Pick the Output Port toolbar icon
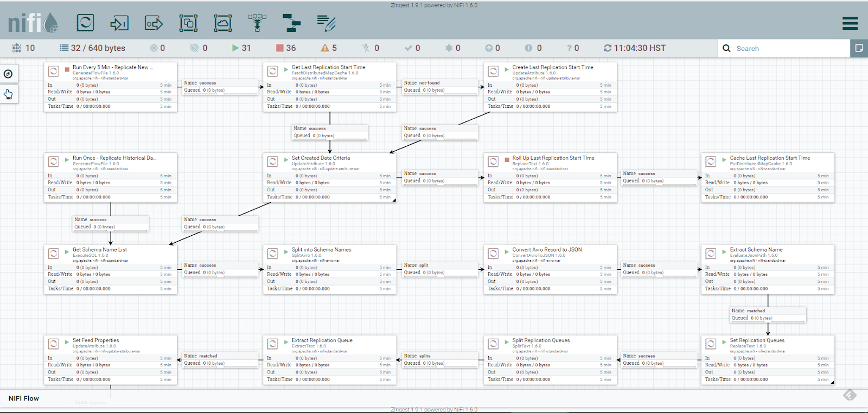The width and height of the screenshot is (868, 413). click(154, 23)
